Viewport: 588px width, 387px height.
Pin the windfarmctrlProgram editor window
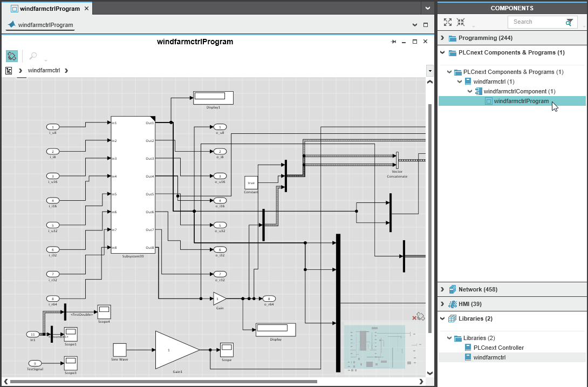(394, 42)
